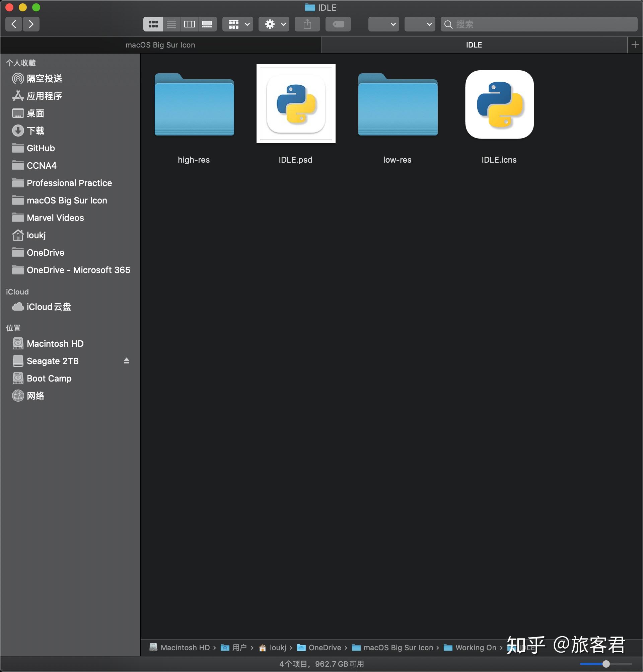Viewport: 643px width, 672px height.
Task: Eject the Seagate 2TB drive
Action: point(127,361)
